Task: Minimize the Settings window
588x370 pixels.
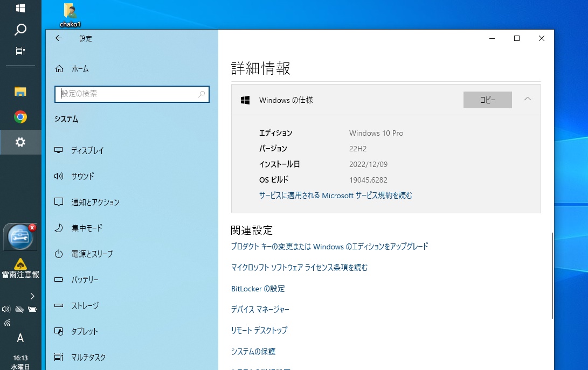Action: (492, 38)
